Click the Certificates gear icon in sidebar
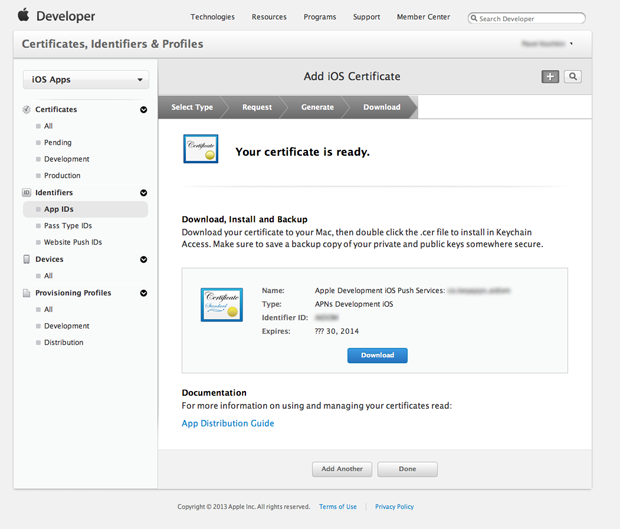 coord(26,110)
